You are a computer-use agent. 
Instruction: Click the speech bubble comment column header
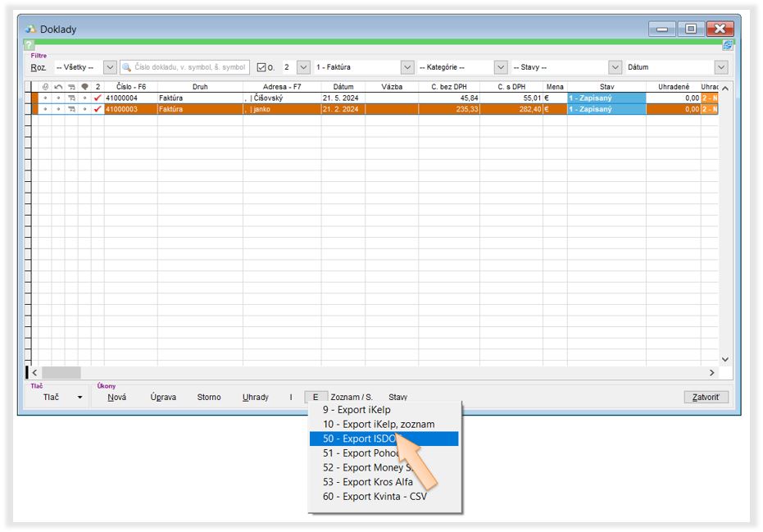(x=84, y=87)
